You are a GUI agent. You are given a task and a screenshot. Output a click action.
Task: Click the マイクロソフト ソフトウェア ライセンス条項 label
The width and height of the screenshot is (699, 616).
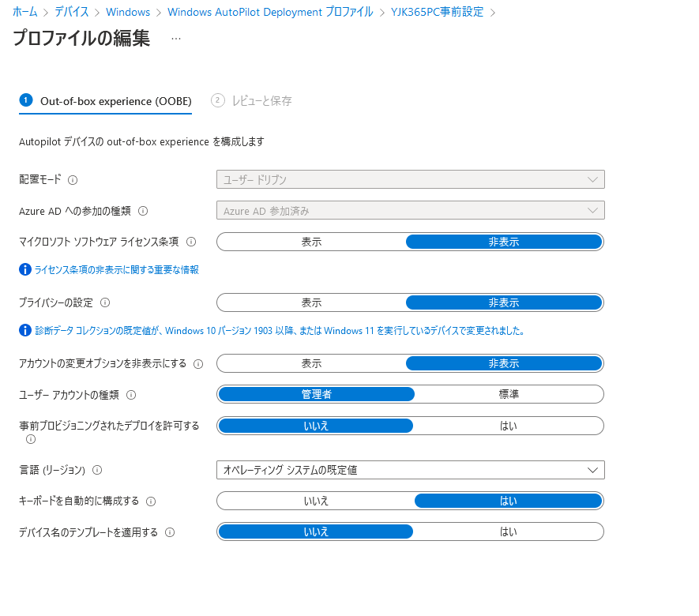[x=99, y=242]
